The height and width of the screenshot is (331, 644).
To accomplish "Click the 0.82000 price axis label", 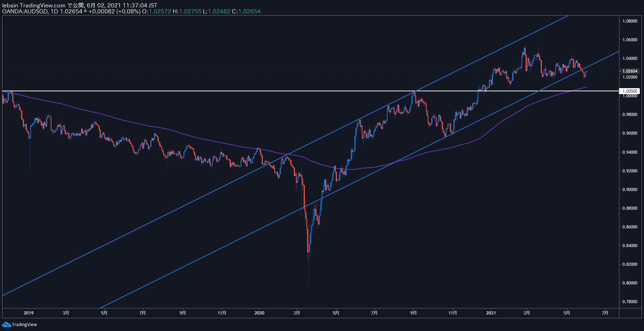I will [x=630, y=264].
